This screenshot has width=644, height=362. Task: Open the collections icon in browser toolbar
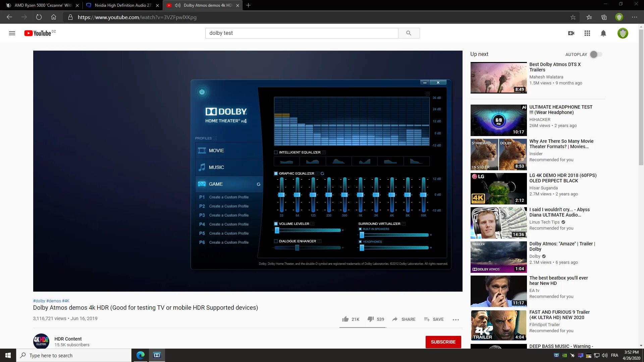pyautogui.click(x=604, y=17)
